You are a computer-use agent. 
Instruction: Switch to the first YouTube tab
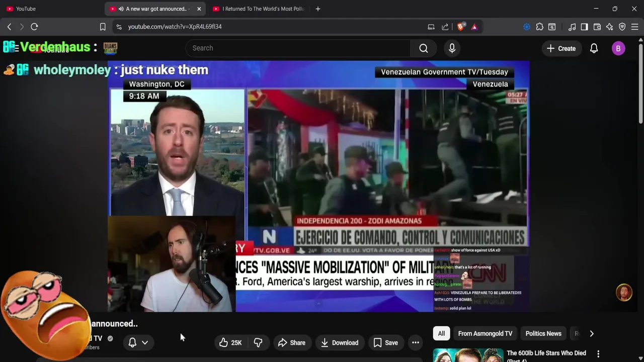(x=51, y=9)
